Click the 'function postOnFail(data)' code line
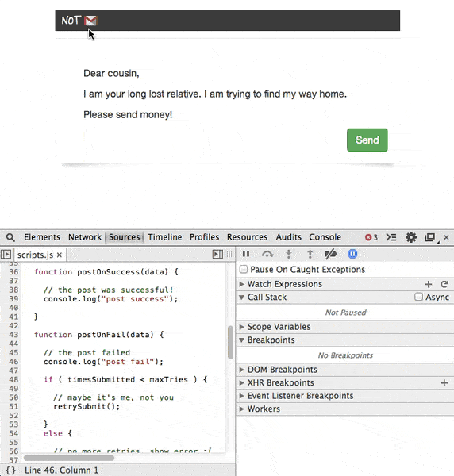This screenshot has height=476, width=454. click(x=98, y=335)
